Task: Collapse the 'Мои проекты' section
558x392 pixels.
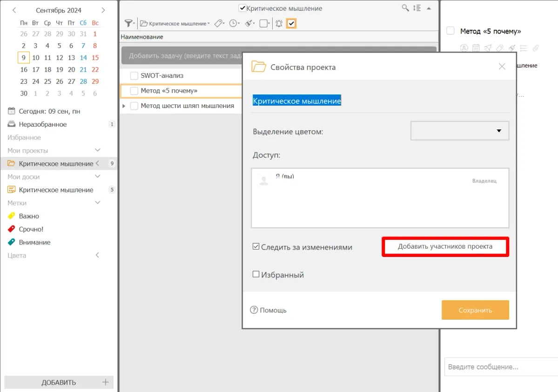Action: pos(98,150)
